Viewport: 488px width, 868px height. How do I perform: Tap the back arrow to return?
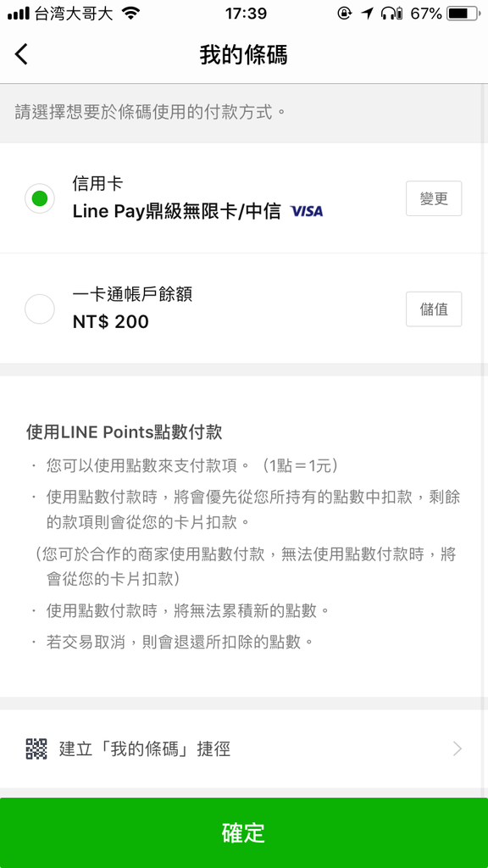[21, 53]
